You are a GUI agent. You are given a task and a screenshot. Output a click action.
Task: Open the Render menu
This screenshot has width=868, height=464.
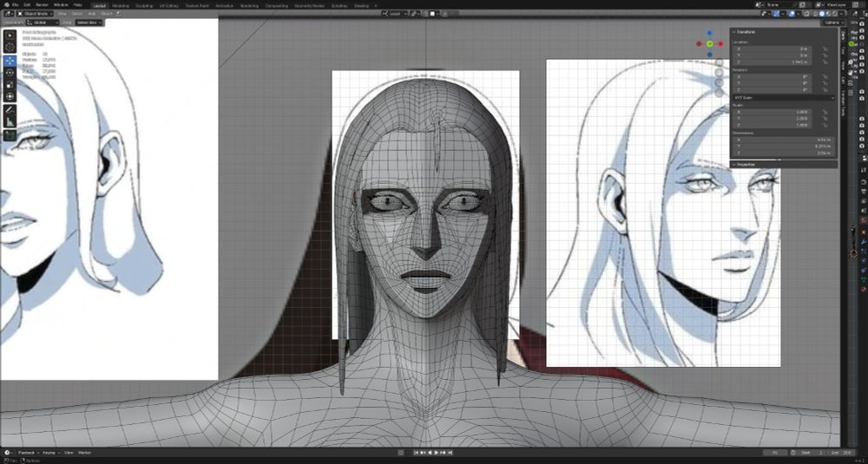(x=42, y=5)
